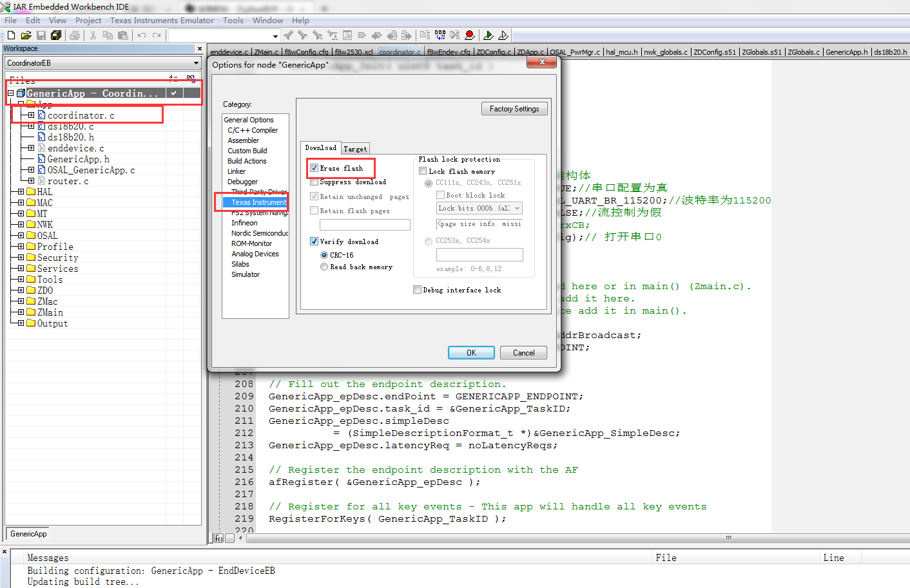Screen dimensions: 910x588
Task: Expand the coordinator.c tree node
Action: (31, 115)
